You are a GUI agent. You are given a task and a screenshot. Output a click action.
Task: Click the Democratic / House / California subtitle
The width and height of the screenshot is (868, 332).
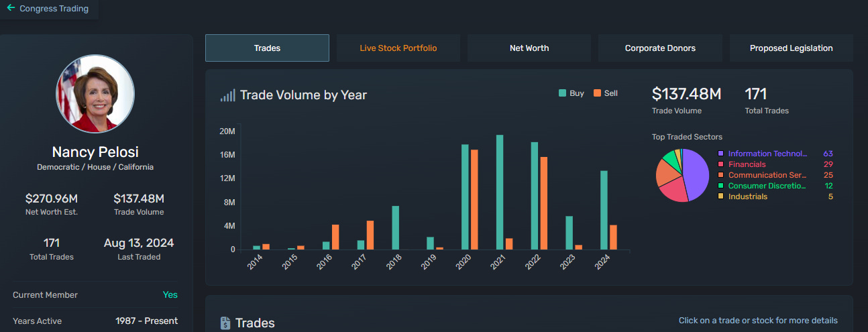click(x=95, y=167)
